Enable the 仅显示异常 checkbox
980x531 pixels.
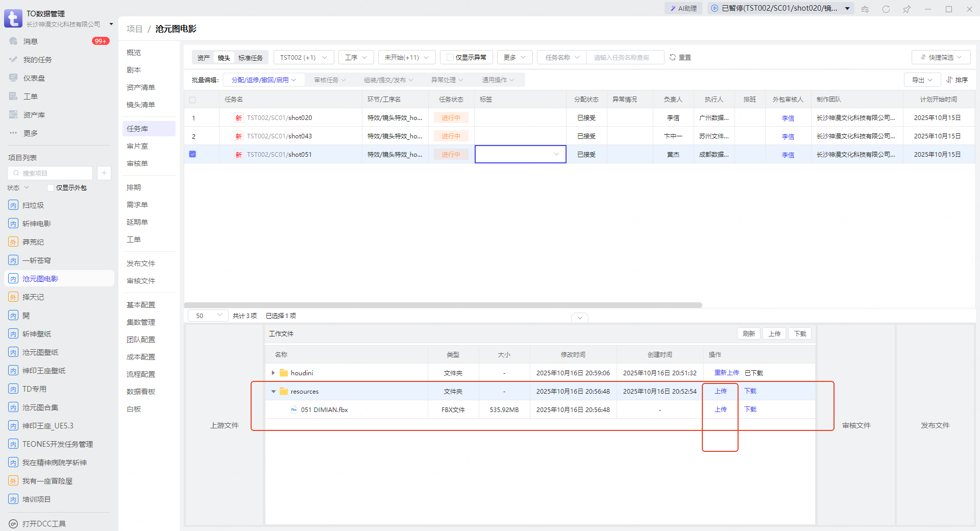(x=450, y=58)
